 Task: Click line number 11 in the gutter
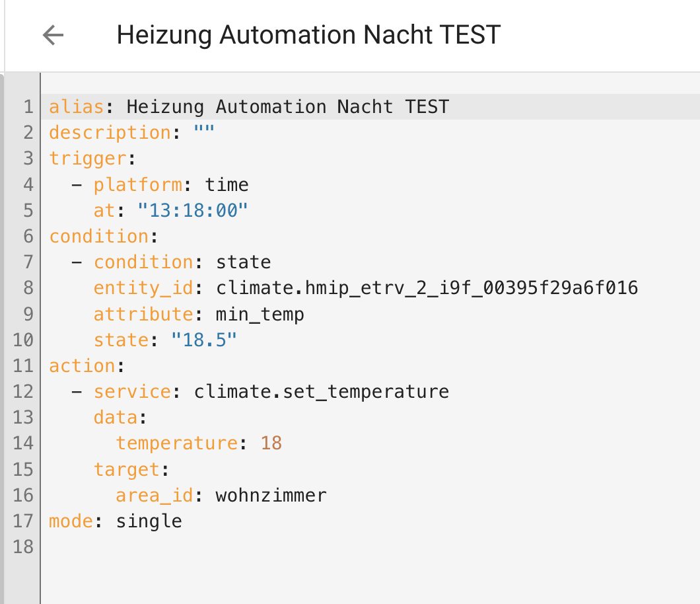pyautogui.click(x=22, y=366)
